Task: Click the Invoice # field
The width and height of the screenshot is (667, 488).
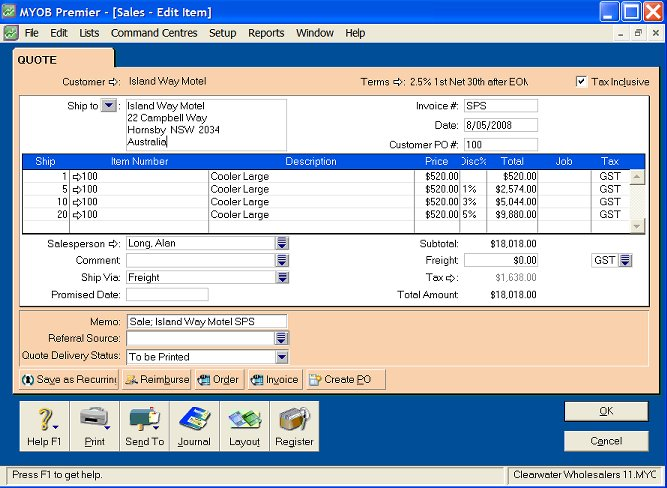Action: pyautogui.click(x=501, y=106)
